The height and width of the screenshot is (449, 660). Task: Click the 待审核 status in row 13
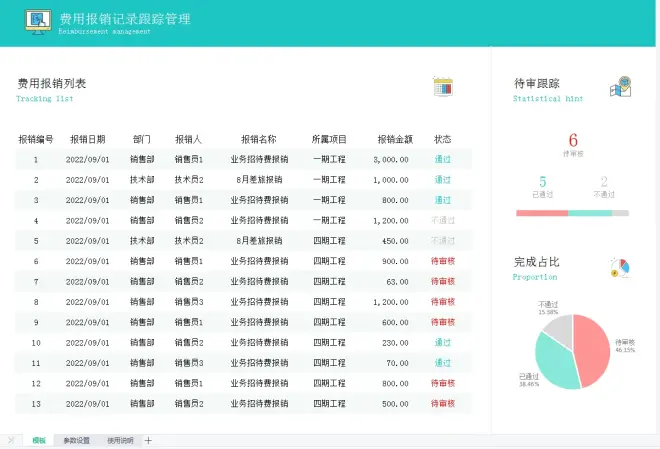coord(443,404)
